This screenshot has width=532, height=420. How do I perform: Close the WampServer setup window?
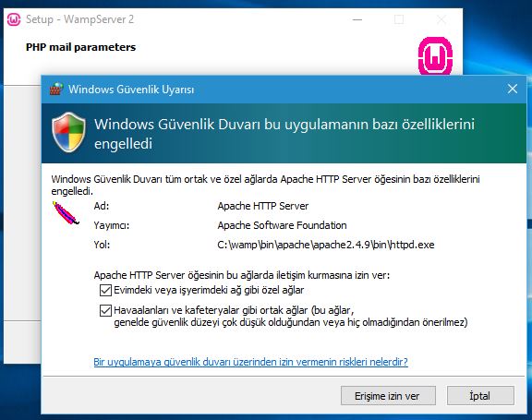point(441,19)
